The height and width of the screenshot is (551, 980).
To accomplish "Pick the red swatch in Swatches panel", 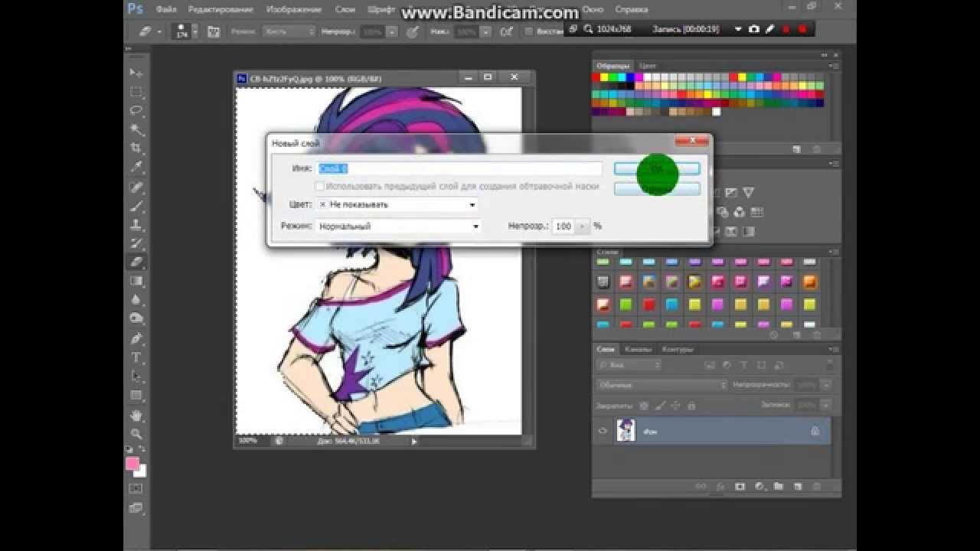I will [597, 77].
